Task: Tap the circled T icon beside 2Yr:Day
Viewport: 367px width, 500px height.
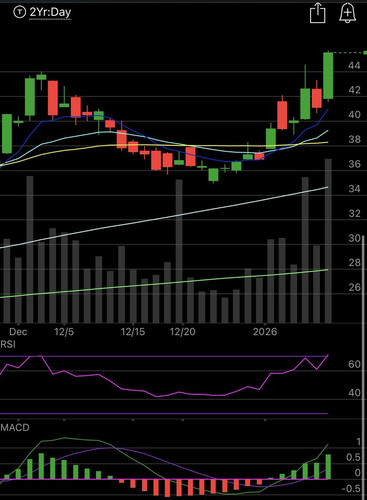Action: coord(20,12)
